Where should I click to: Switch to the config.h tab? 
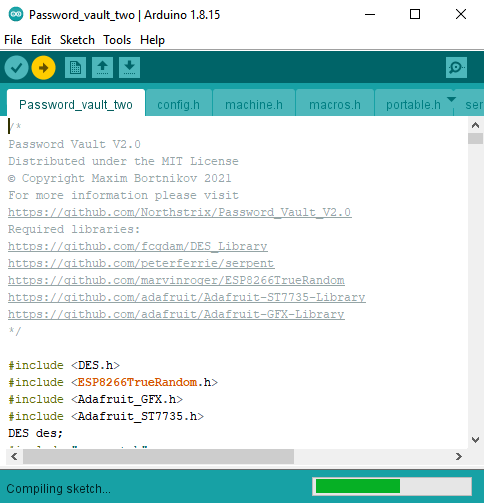click(x=178, y=104)
